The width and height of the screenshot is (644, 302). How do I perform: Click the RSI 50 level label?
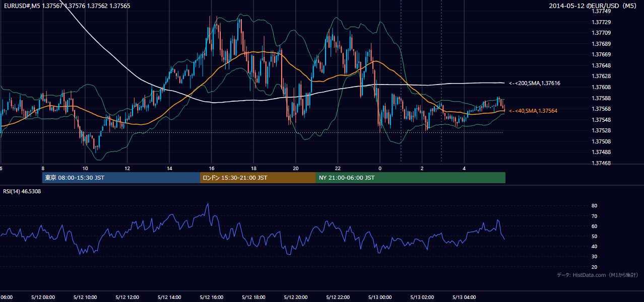pyautogui.click(x=594, y=236)
